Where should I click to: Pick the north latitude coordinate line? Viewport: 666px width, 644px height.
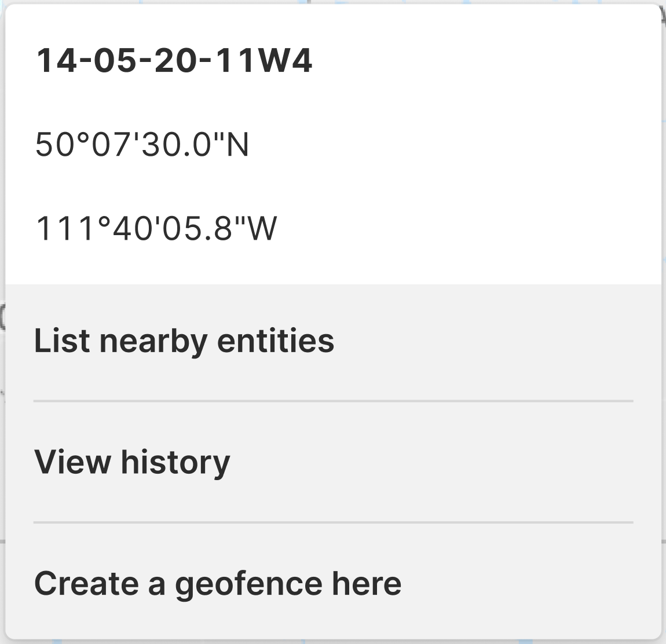pos(142,145)
